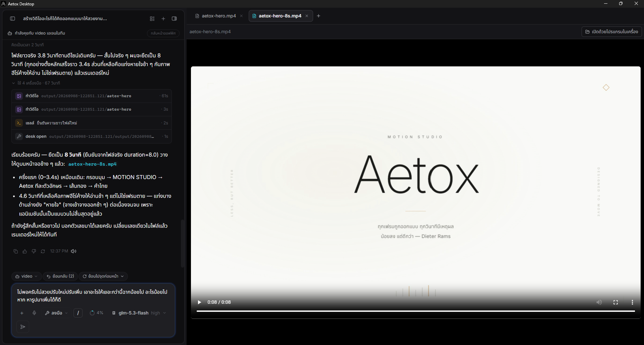Click the chat panel vertical scrollbar
The image size is (644, 345).
[183, 243]
